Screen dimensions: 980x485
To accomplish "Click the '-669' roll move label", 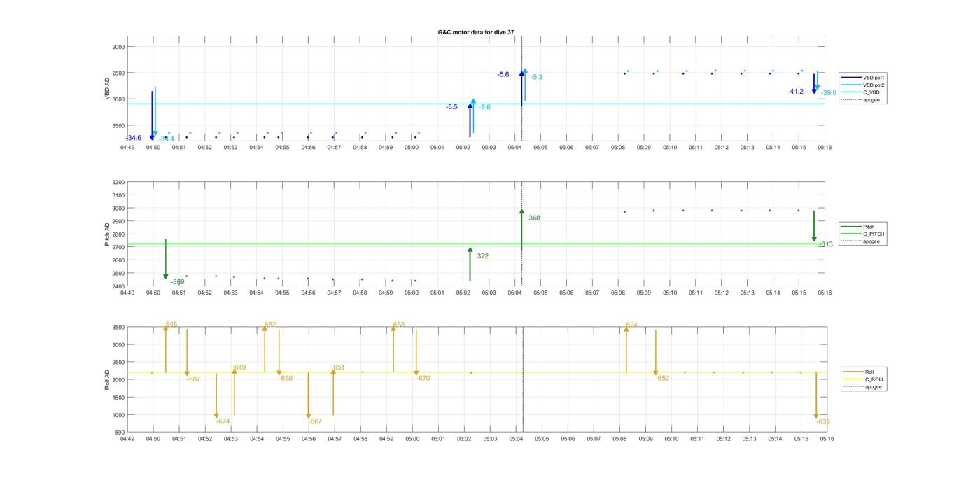I will 286,378.
